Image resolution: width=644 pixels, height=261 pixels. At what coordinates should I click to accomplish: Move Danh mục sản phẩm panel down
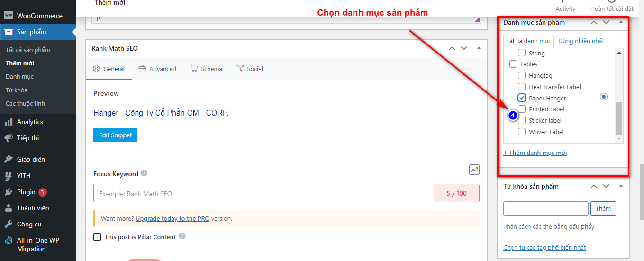point(606,22)
